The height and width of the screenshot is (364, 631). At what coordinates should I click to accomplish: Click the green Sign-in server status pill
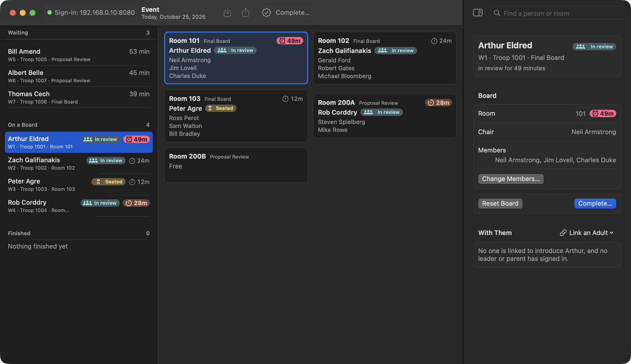tap(91, 13)
